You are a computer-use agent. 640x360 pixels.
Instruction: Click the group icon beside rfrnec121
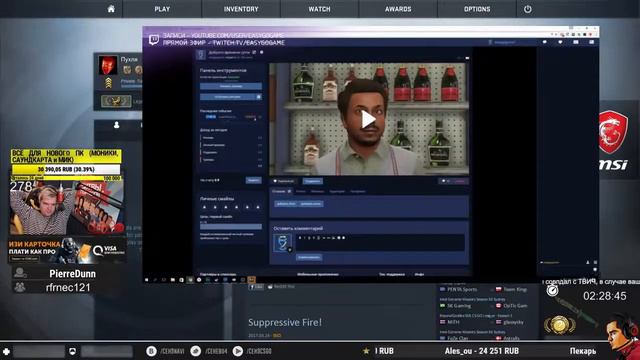point(20,287)
